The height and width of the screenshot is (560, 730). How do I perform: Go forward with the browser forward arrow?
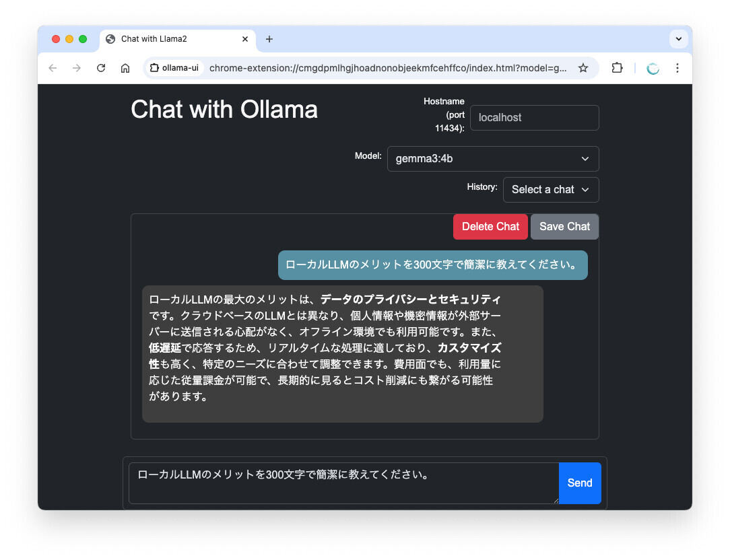(x=77, y=68)
